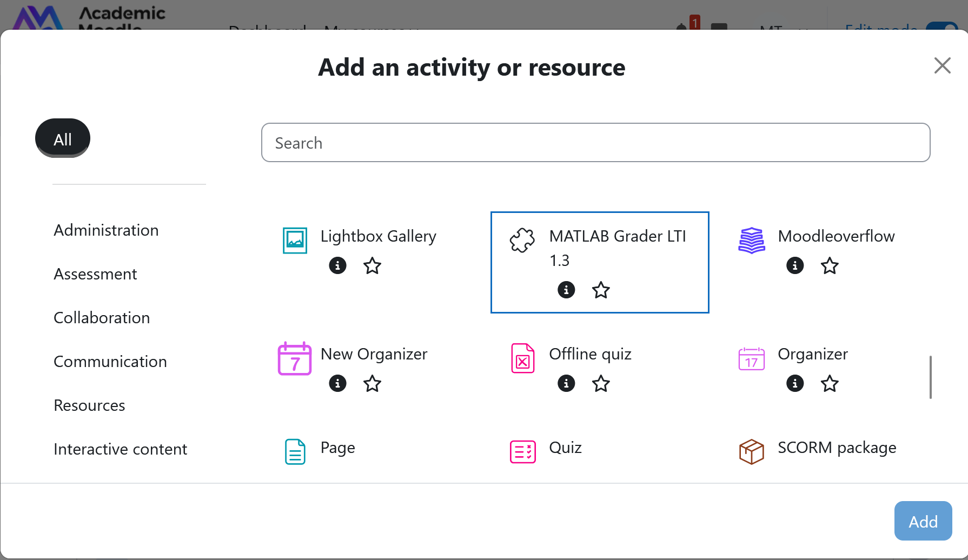Star Lightbox Gallery as favourite
Viewport: 968px width, 560px height.
coord(373,266)
